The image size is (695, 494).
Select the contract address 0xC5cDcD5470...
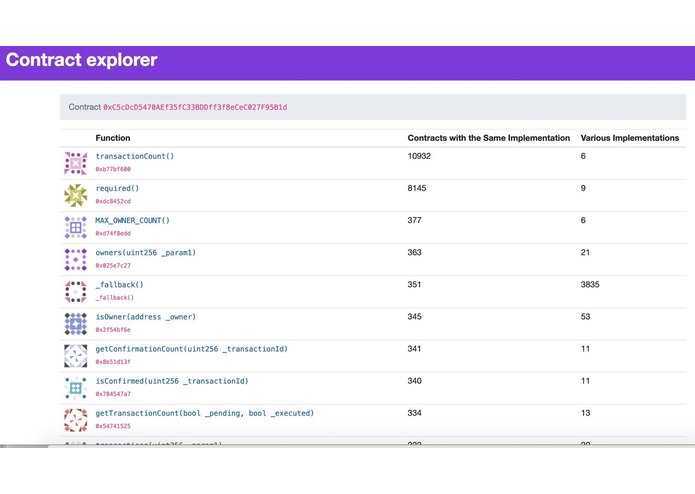pos(195,107)
